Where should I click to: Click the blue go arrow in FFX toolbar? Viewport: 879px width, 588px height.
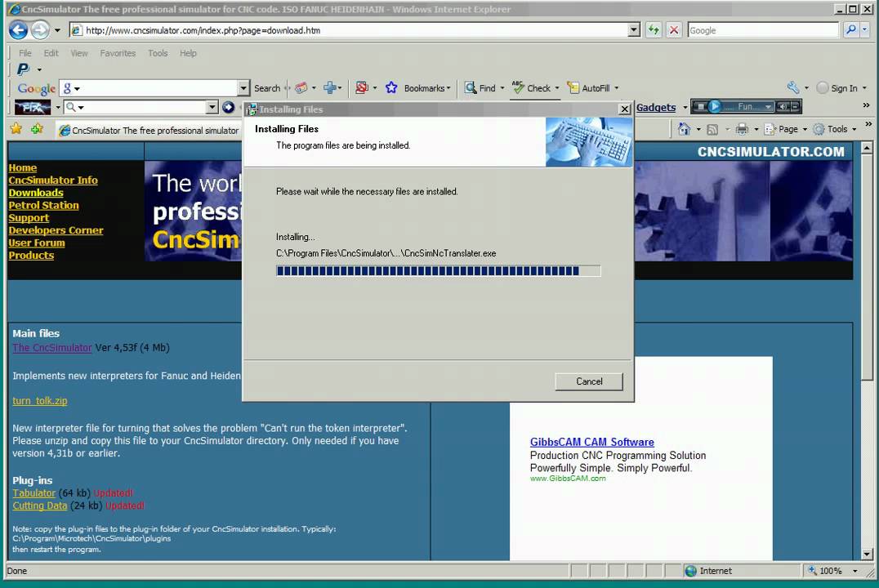coord(228,107)
